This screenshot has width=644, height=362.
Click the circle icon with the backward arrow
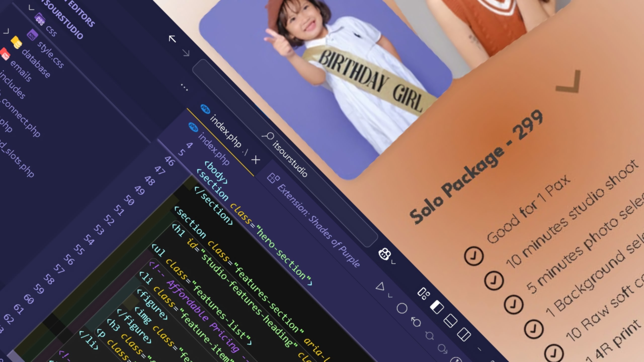tap(416, 322)
